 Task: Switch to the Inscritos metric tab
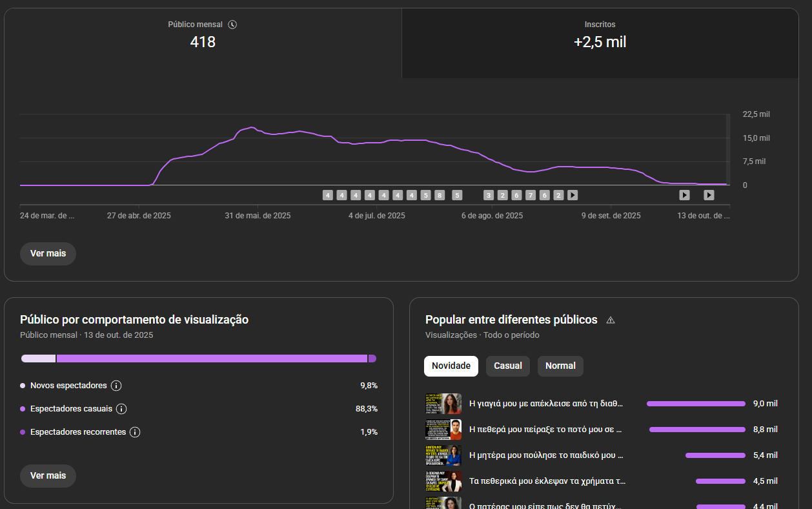point(600,43)
